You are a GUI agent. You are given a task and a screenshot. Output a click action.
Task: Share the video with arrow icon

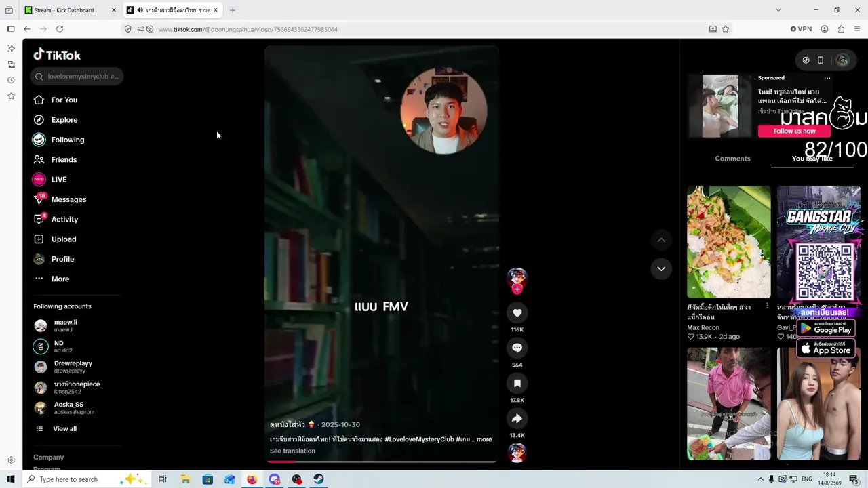[517, 418]
